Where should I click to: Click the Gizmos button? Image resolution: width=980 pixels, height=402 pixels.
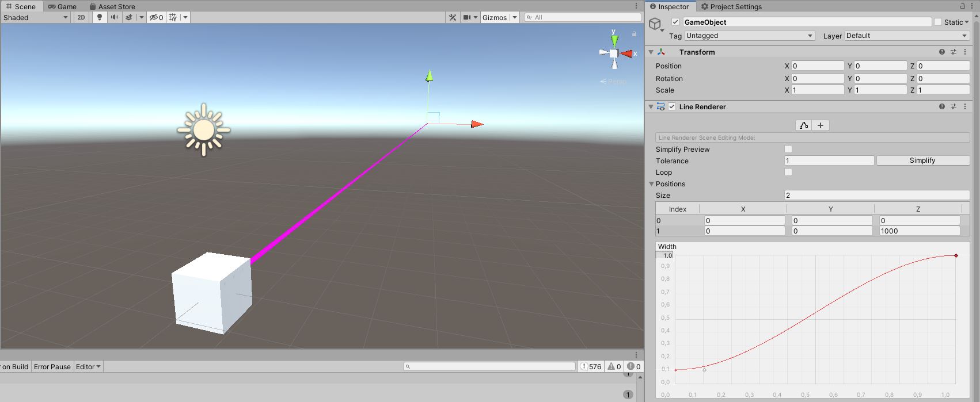point(495,17)
